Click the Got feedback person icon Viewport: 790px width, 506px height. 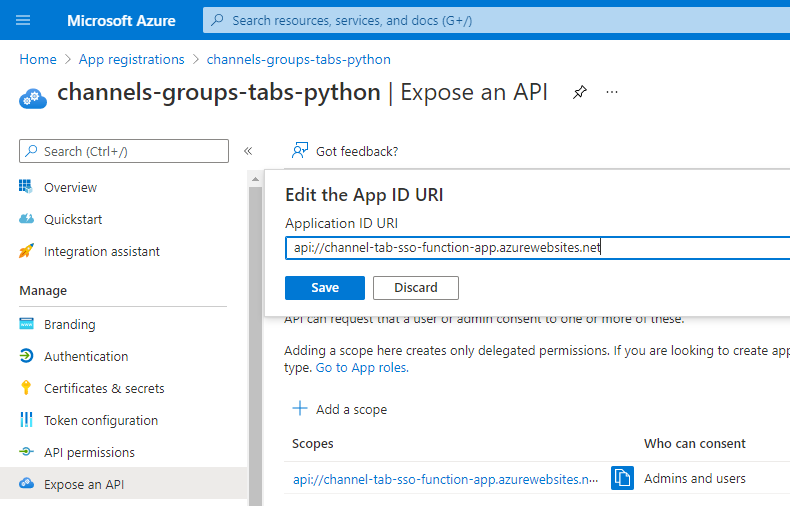[300, 150]
